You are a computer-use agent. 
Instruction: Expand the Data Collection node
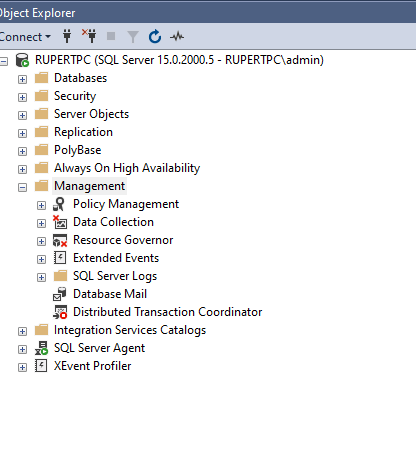41,223
